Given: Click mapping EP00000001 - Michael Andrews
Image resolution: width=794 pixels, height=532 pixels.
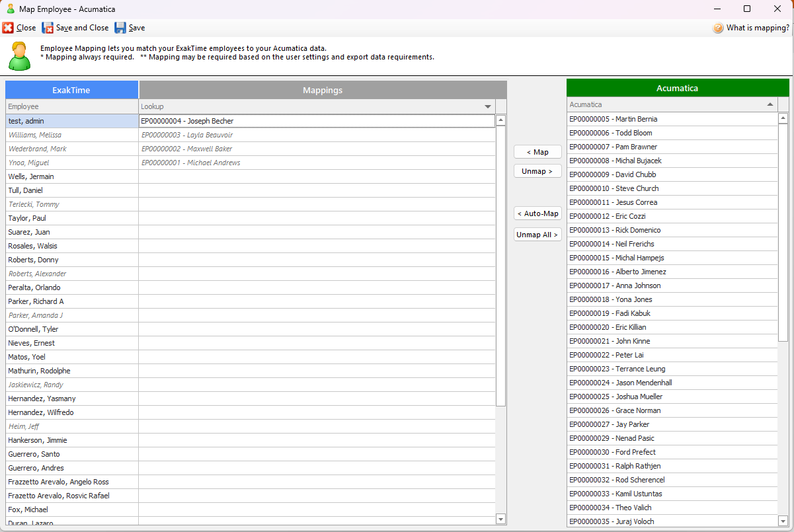Looking at the screenshot, I should pos(317,163).
